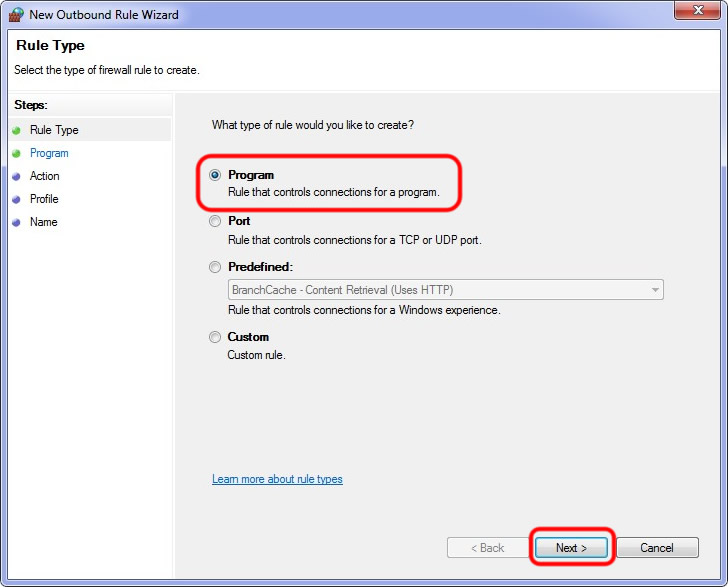The width and height of the screenshot is (728, 587).
Task: Click the green bullet beside Program step
Action: click(17, 153)
